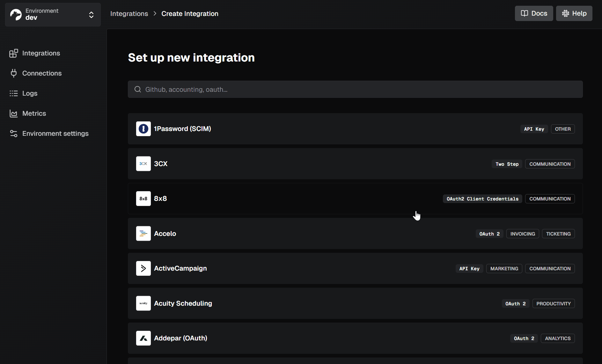Click the Create Integration breadcrumb

click(x=190, y=14)
